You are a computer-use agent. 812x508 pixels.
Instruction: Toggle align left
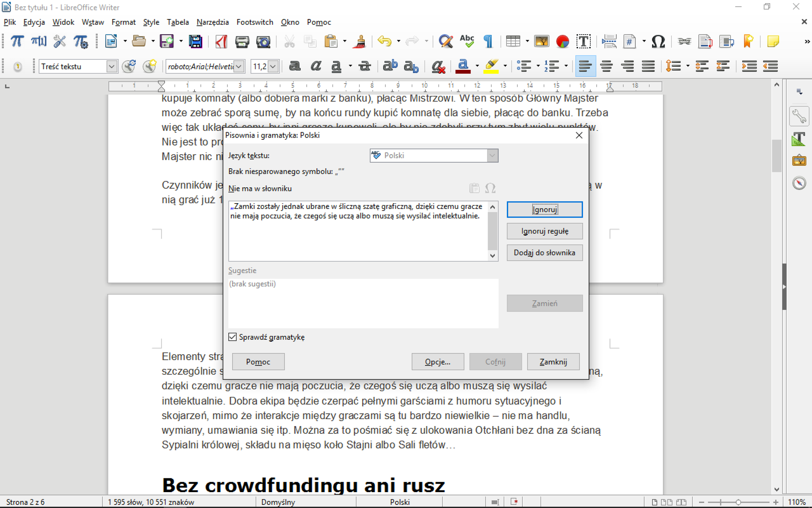(585, 66)
